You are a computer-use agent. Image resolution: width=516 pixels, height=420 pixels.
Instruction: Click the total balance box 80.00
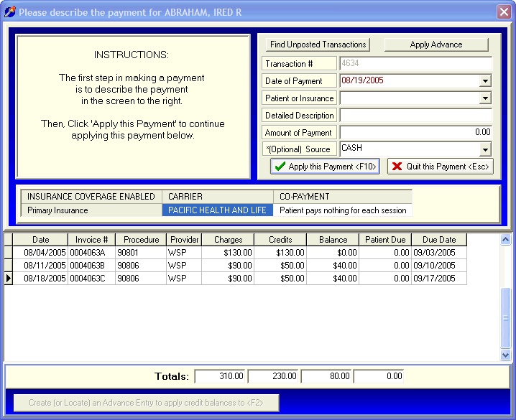coord(326,376)
